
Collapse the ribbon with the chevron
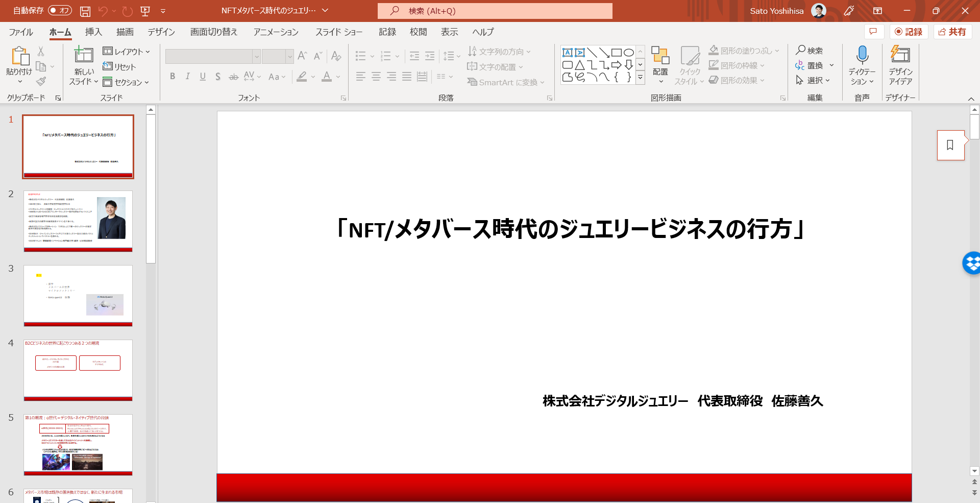pos(971,99)
